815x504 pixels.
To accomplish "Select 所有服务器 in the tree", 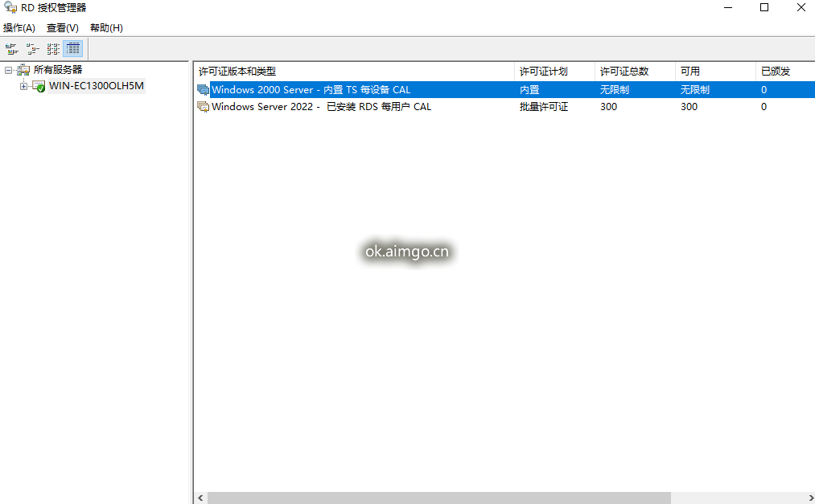I will (58, 70).
